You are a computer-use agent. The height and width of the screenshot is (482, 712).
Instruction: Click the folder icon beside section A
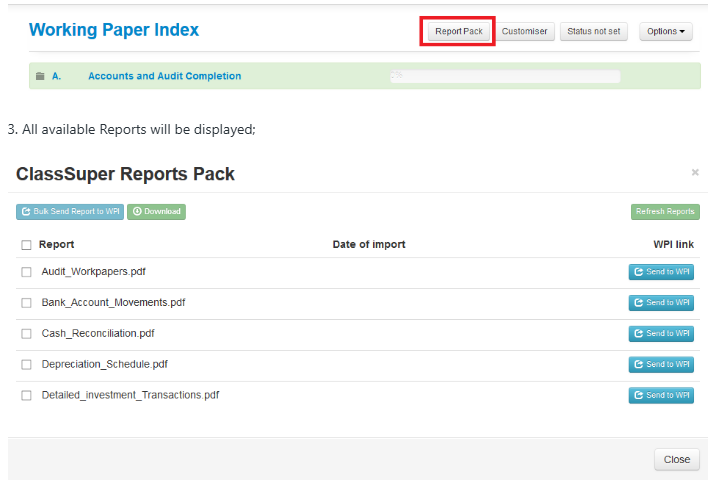39,76
